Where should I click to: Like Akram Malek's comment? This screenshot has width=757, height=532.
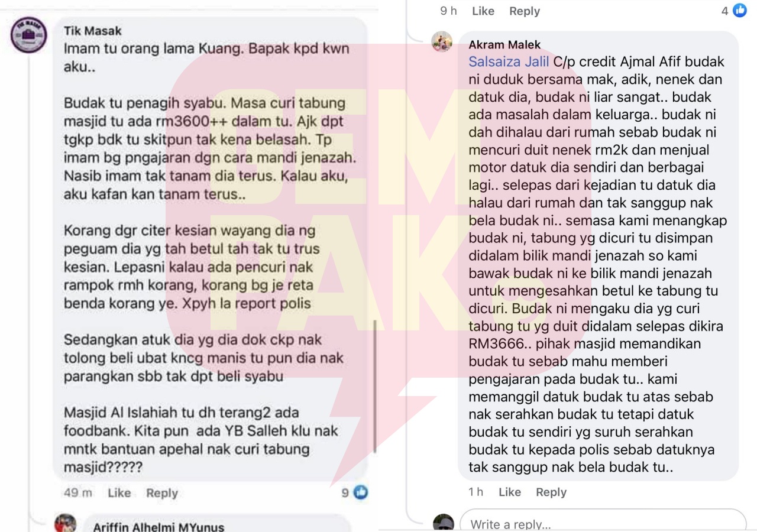click(510, 492)
